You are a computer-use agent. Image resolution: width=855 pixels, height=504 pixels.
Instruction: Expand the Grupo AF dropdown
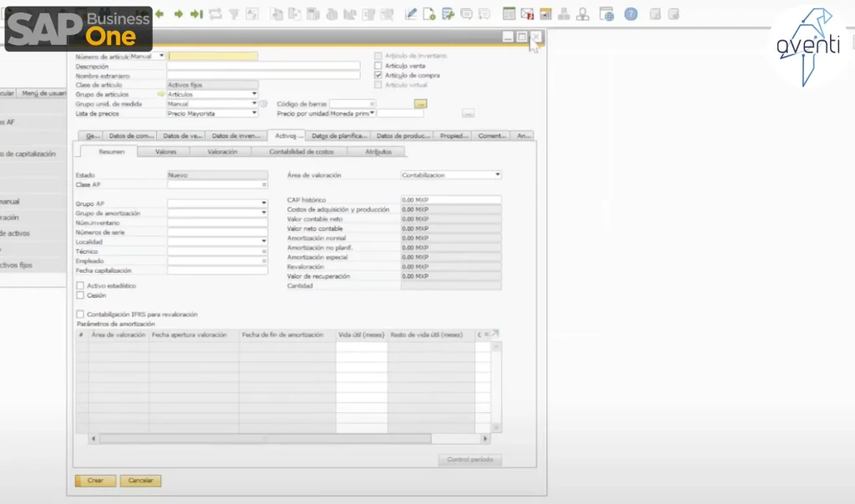click(264, 204)
